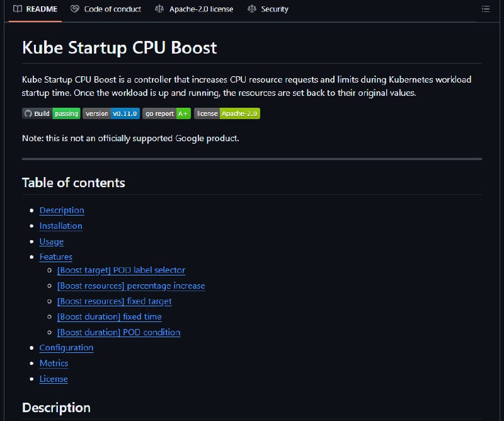Click the version v0.11.0 badge

(x=112, y=113)
